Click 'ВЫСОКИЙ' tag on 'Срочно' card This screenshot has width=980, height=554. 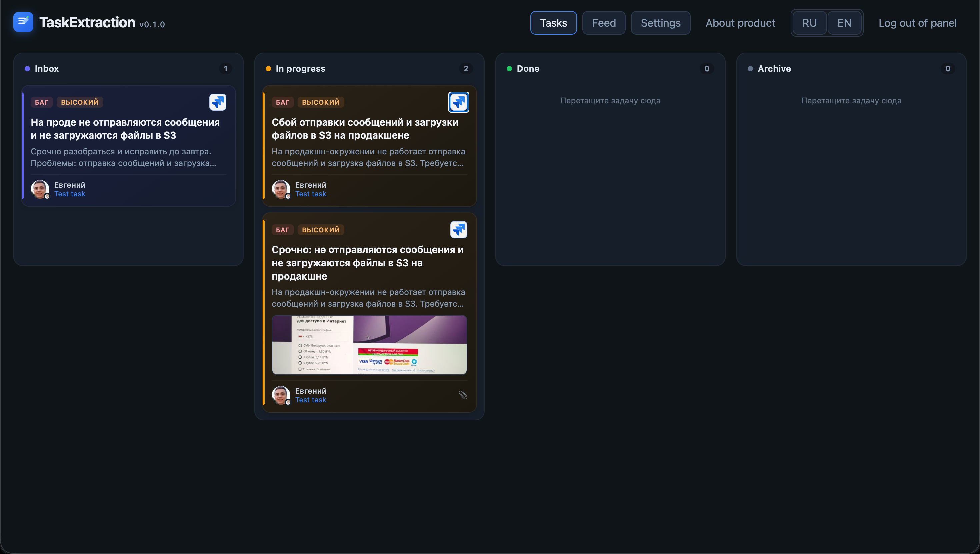[321, 230]
